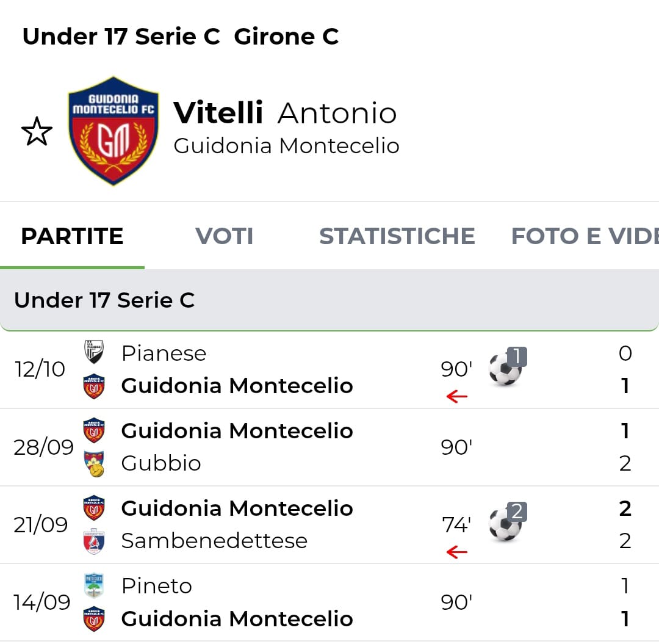
Task: Select the PARTITE tab
Action: [x=72, y=236]
